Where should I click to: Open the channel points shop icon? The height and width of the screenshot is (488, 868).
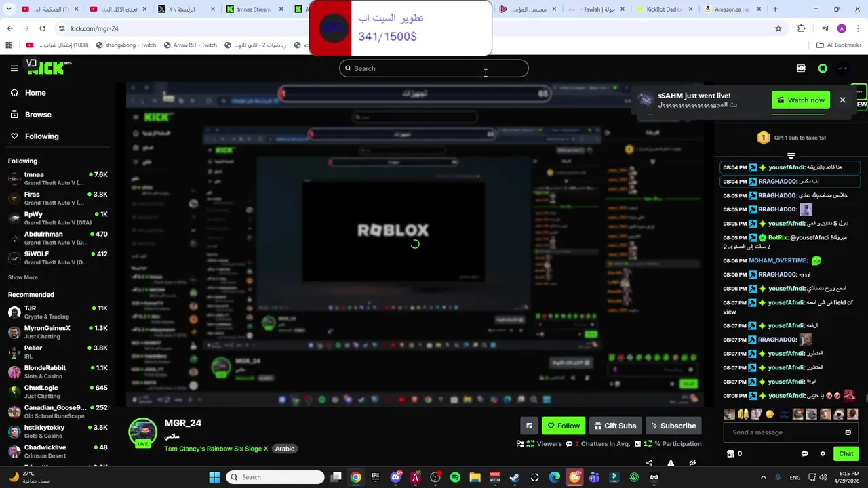730,454
